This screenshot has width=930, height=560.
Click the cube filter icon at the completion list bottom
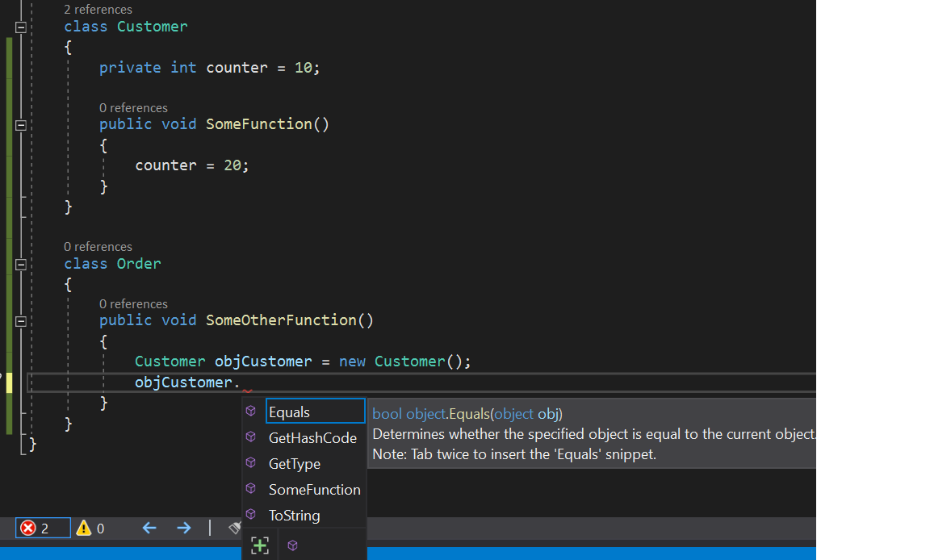[292, 545]
